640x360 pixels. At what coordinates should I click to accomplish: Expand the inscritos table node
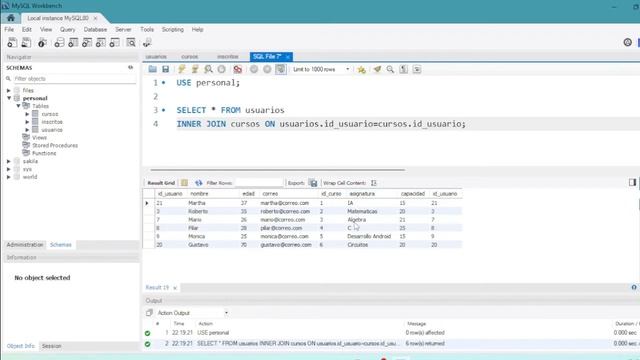click(27, 122)
